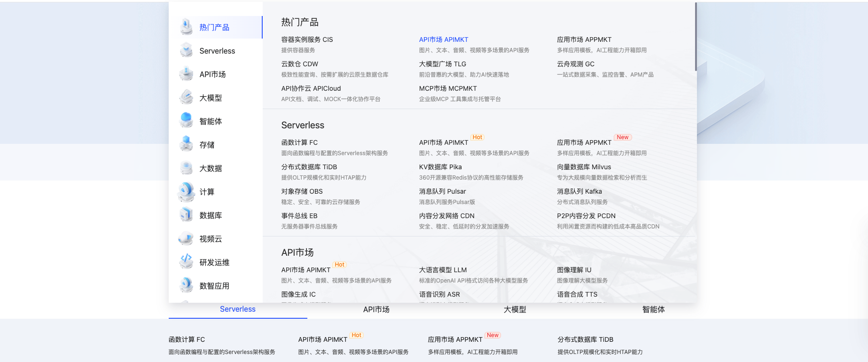The width and height of the screenshot is (868, 362).
Task: Open 存储 category in sidebar
Action: [216, 145]
